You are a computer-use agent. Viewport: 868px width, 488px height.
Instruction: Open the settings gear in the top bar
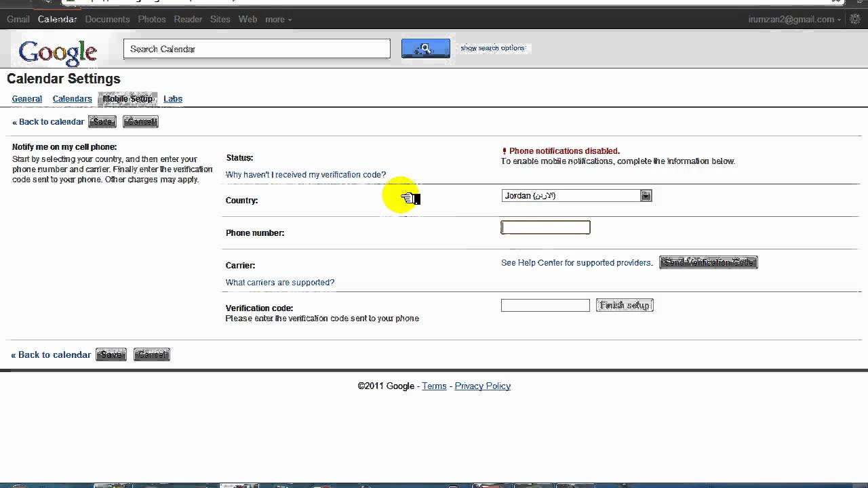coord(855,19)
